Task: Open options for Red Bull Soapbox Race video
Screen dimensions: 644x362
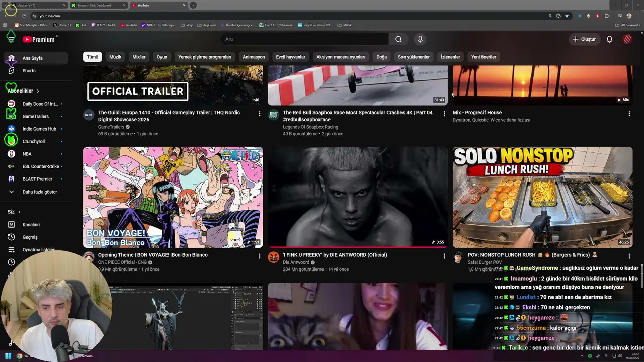Action: point(444,114)
